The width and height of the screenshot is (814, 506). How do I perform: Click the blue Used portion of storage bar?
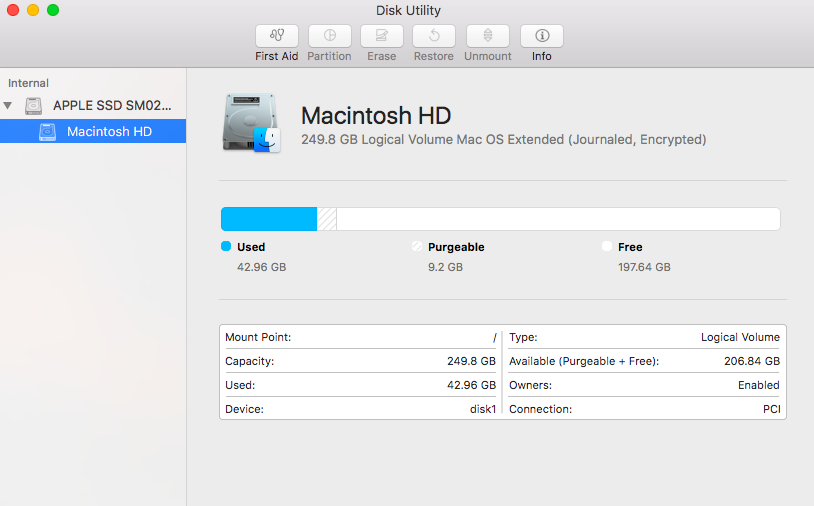(269, 219)
